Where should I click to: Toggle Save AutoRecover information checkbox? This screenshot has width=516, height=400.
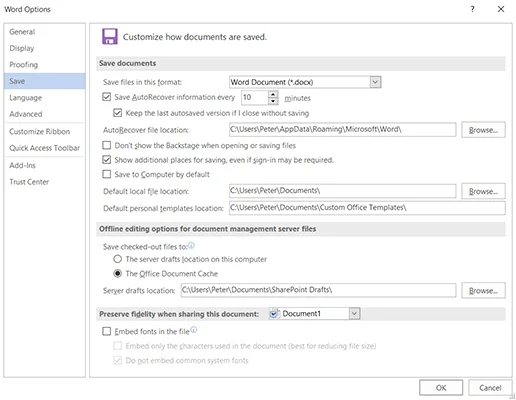pos(107,97)
